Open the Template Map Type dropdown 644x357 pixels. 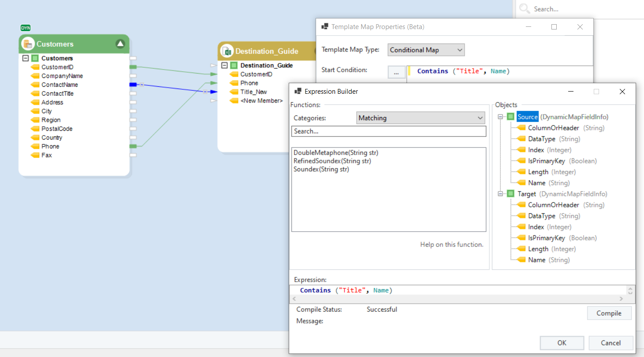tap(426, 50)
